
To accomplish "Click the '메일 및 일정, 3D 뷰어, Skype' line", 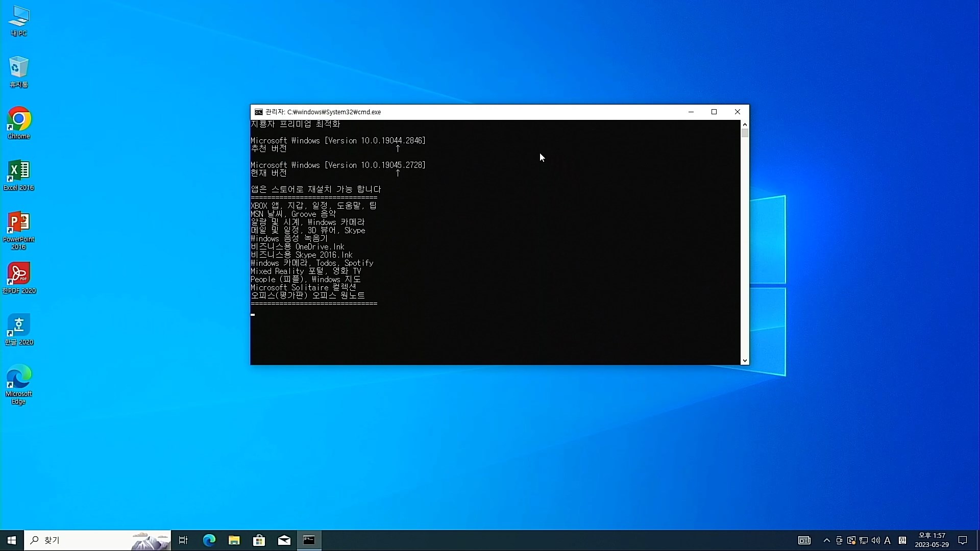I will tap(308, 230).
